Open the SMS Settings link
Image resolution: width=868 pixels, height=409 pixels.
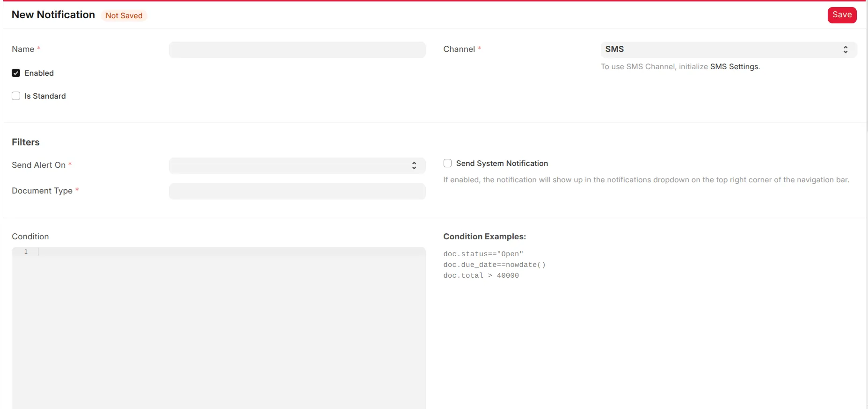[x=734, y=66]
